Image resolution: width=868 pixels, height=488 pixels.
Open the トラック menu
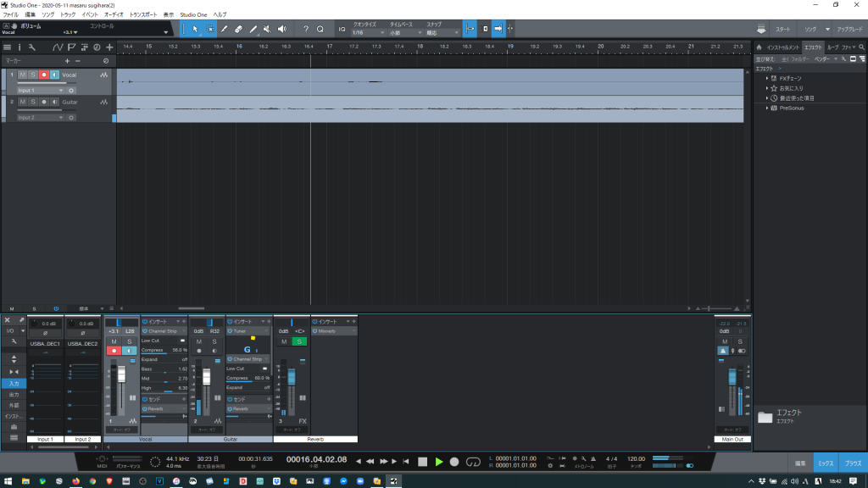click(x=68, y=15)
